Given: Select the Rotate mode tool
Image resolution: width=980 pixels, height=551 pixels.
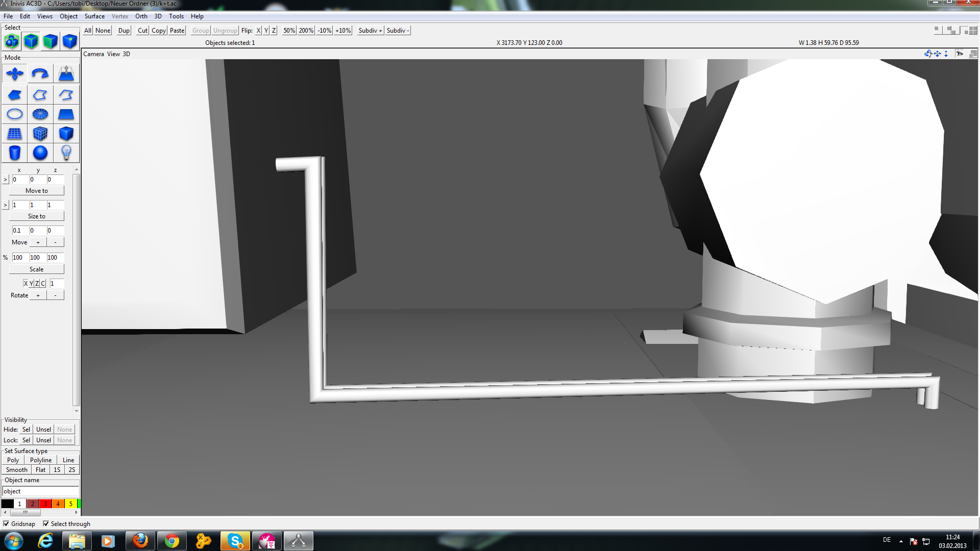Looking at the screenshot, I should pos(40,73).
